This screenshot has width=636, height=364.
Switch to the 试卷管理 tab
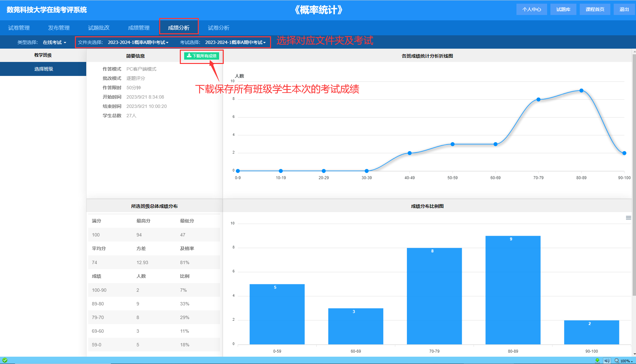[x=19, y=28]
